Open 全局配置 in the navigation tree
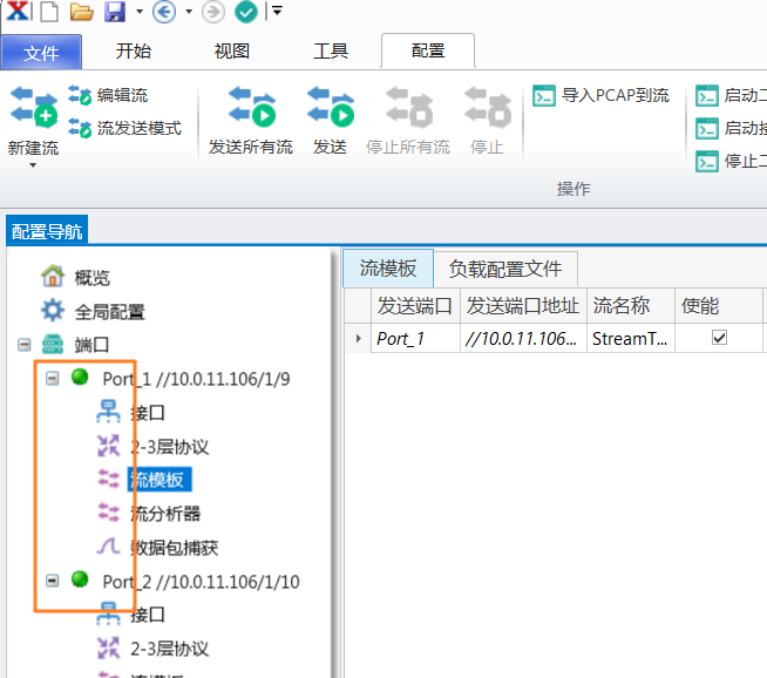The height and width of the screenshot is (678, 767). click(x=110, y=311)
